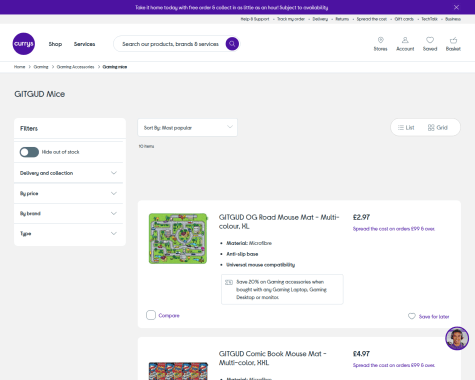Expand By price filter
Viewport: 475px width, 380px height.
[68, 193]
